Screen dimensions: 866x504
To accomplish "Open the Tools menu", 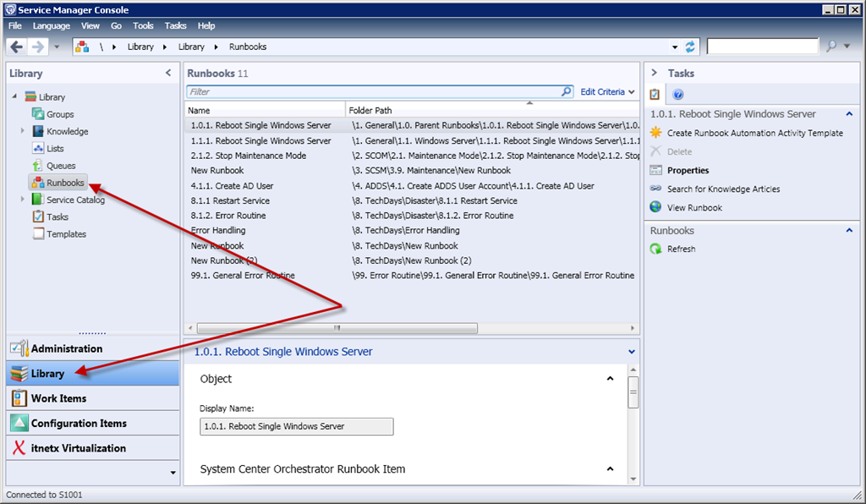I will pos(143,26).
